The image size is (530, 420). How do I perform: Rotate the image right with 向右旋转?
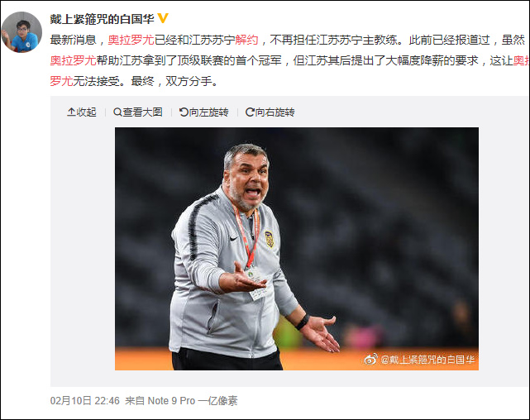point(270,112)
